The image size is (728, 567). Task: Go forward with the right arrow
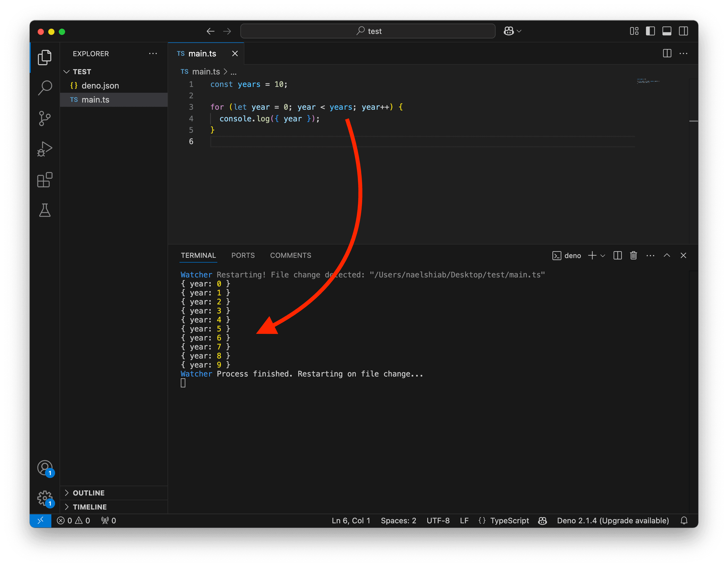click(227, 31)
